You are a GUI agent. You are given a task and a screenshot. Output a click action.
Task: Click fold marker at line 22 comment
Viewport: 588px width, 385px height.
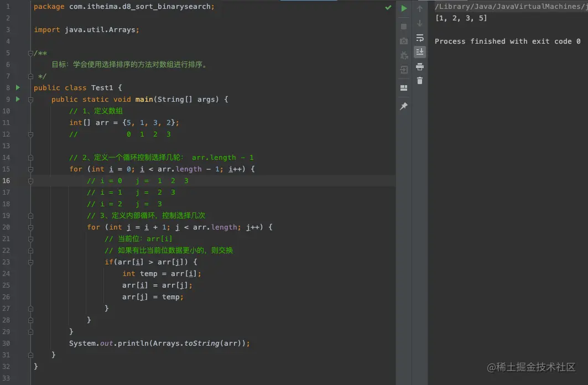31,251
